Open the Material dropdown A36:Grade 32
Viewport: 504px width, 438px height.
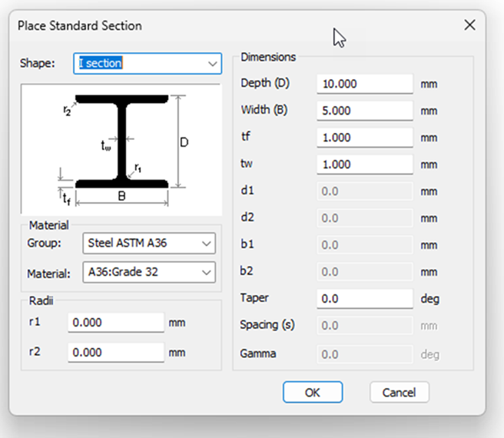point(149,272)
